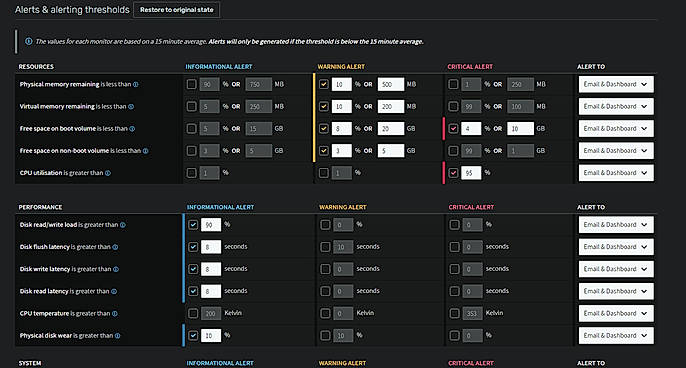This screenshot has width=686, height=368.
Task: Click the PERFORMANCE section header
Action: tap(40, 207)
